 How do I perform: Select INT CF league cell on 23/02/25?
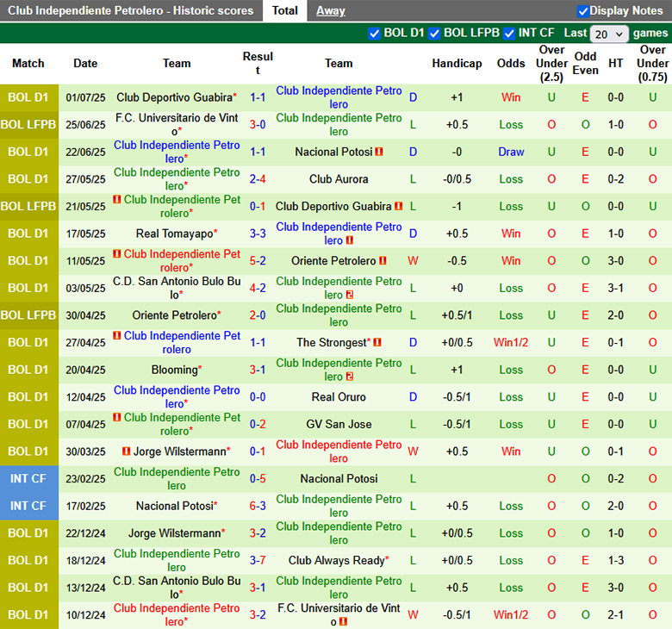(x=29, y=478)
